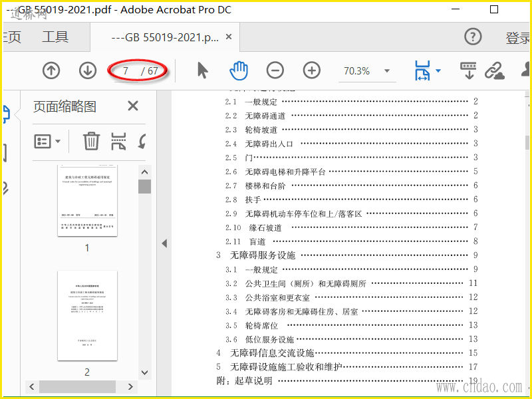Go to previous page with up arrow
This screenshot has width=532, height=399.
tap(51, 70)
